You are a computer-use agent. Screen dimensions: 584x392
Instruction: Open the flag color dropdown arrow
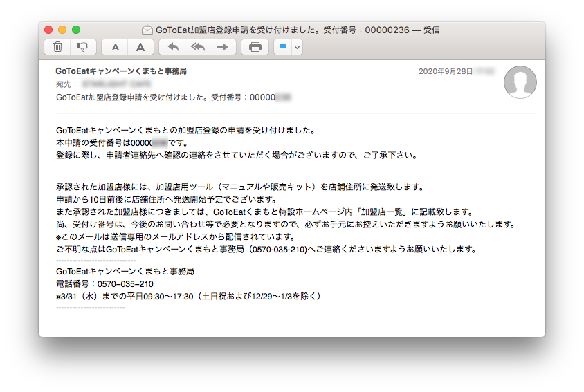(x=298, y=47)
